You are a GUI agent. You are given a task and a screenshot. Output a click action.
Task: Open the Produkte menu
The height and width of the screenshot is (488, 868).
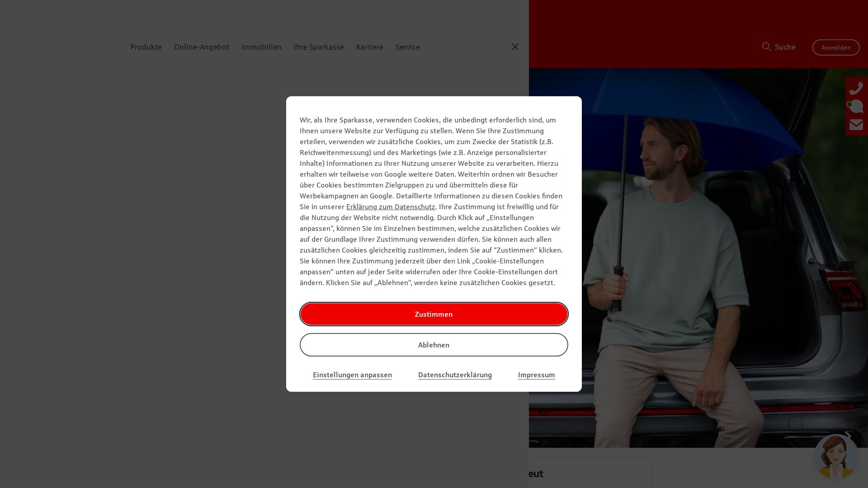[146, 47]
